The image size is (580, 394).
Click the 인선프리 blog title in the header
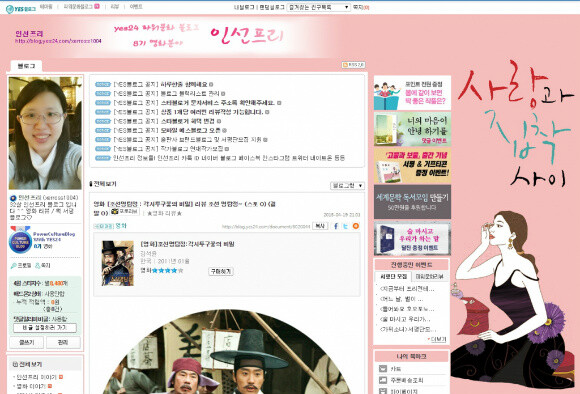pos(29,33)
